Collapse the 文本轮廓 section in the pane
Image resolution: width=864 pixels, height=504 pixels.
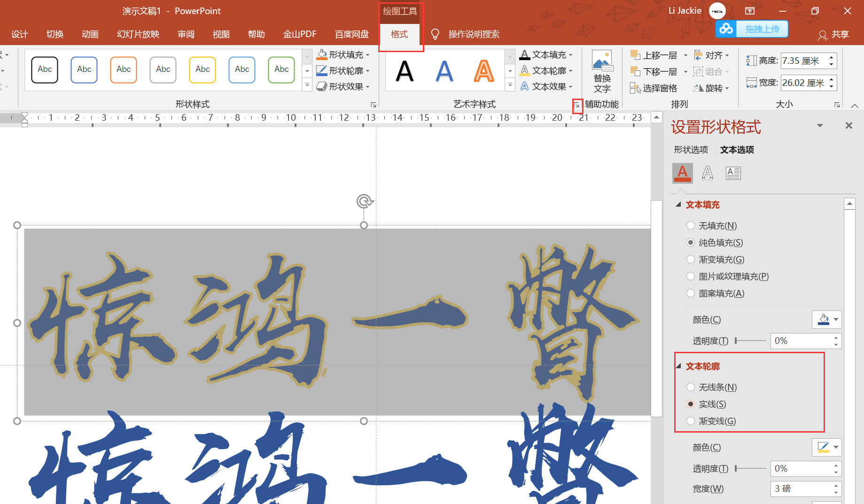(678, 366)
